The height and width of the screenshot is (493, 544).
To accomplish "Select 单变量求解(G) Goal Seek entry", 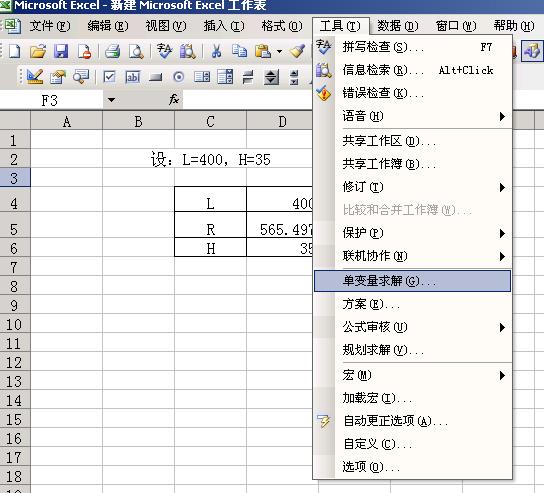I will [x=413, y=281].
